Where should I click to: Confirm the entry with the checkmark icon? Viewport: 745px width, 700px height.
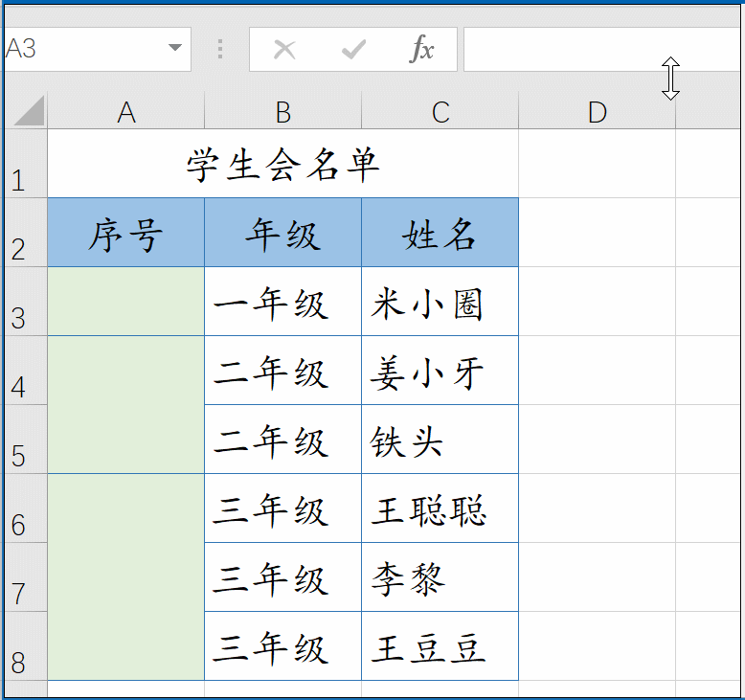(x=353, y=50)
